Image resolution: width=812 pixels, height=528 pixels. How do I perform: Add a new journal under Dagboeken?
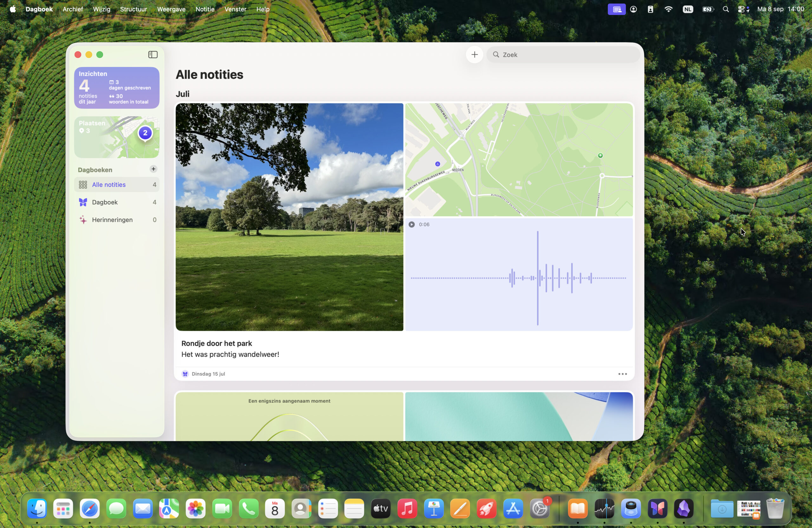153,169
